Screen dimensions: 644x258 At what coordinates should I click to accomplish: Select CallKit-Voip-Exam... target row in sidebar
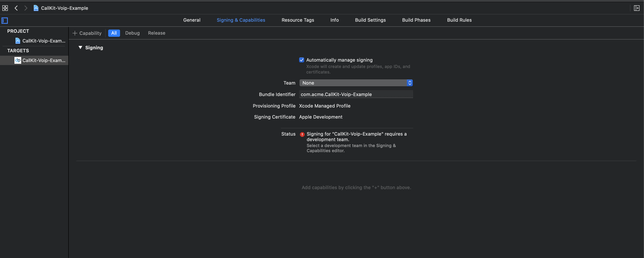coord(34,60)
